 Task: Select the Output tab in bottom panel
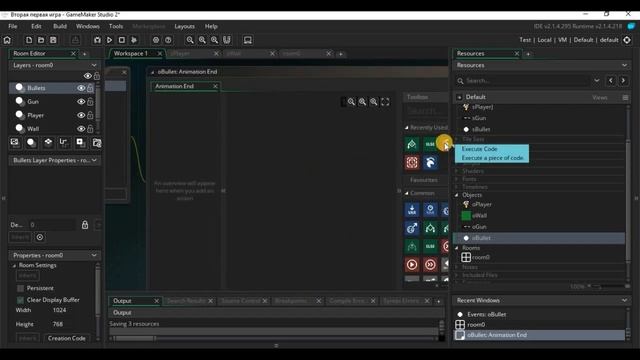click(x=122, y=301)
